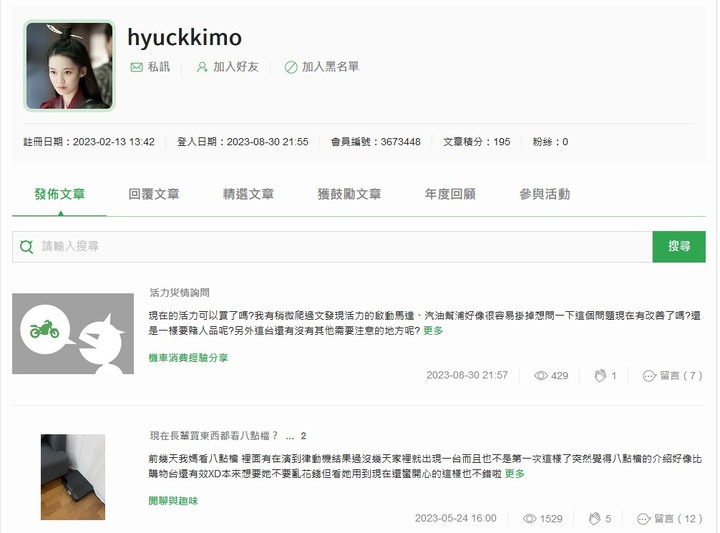720x533 pixels.
Task: Expand first post with 更多 link
Action: (x=433, y=331)
